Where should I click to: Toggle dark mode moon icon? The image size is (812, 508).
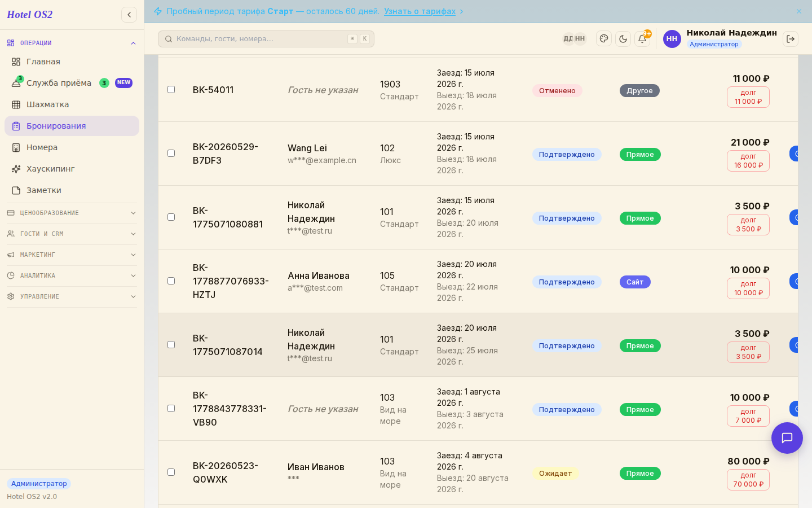pyautogui.click(x=623, y=39)
